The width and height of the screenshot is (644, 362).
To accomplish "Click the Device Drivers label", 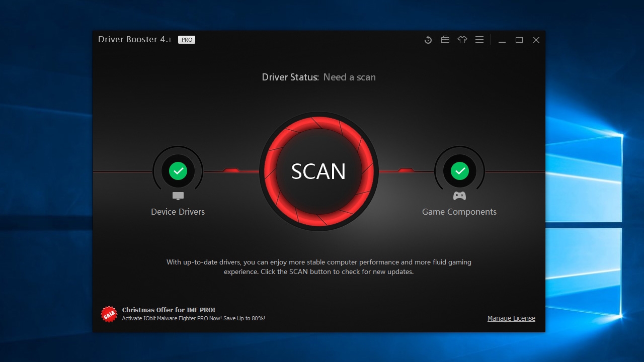I will point(178,212).
